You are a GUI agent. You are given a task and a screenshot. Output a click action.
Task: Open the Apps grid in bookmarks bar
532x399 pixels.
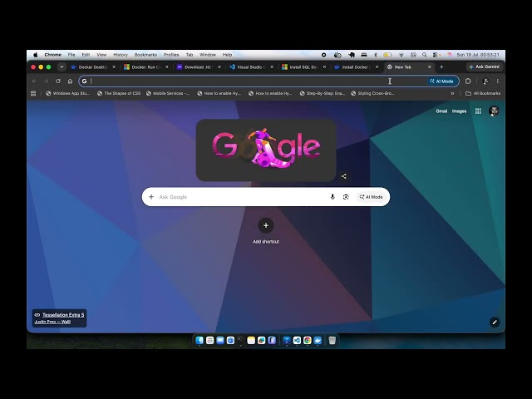[33, 93]
